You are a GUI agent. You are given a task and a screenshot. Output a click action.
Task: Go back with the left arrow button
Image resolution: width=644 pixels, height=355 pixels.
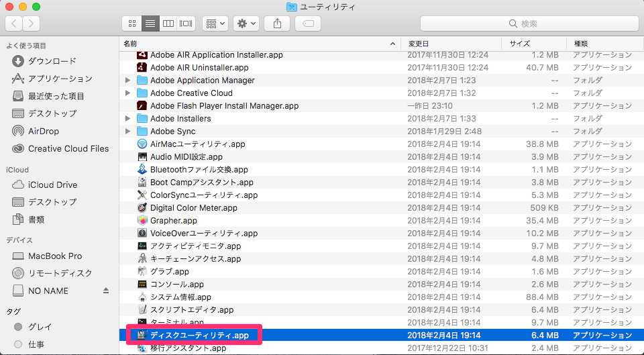coord(13,24)
